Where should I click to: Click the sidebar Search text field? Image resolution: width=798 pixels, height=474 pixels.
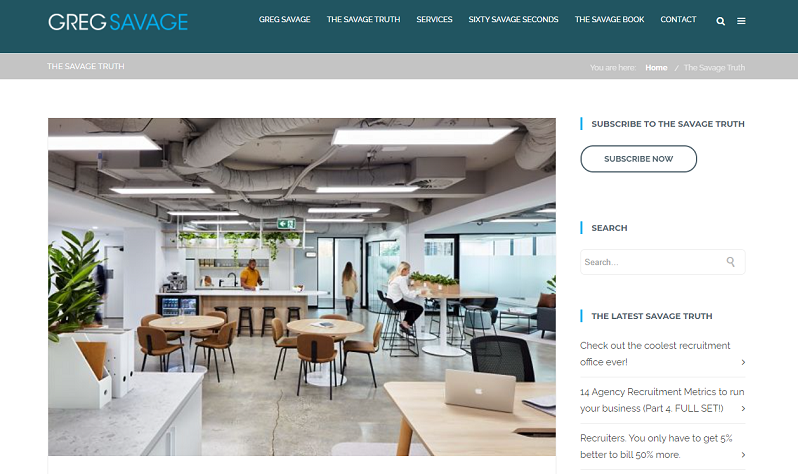(663, 262)
